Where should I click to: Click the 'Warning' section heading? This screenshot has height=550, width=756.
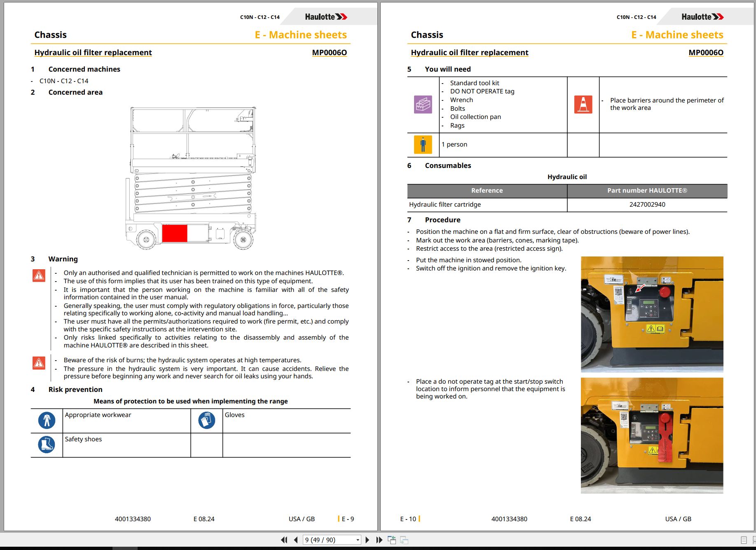point(63,259)
